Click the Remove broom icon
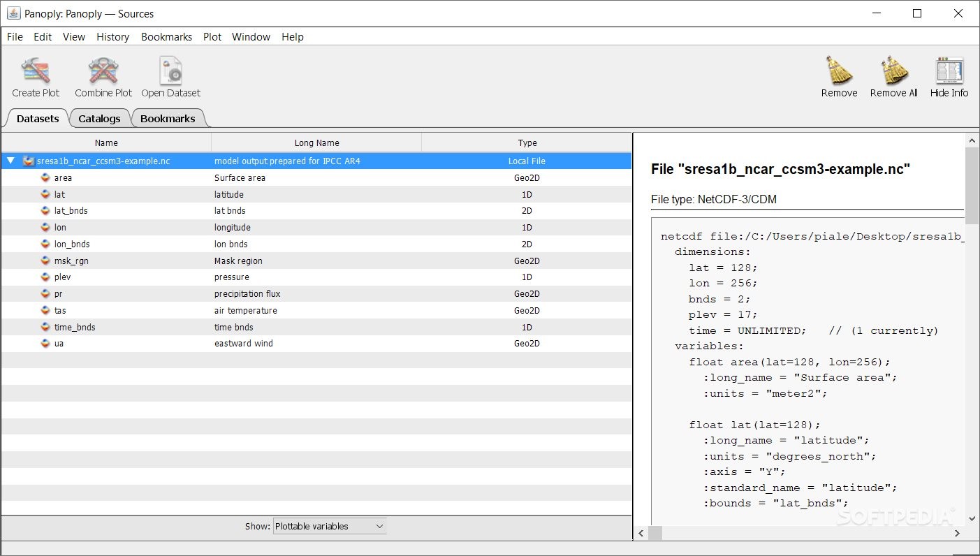 click(x=839, y=71)
